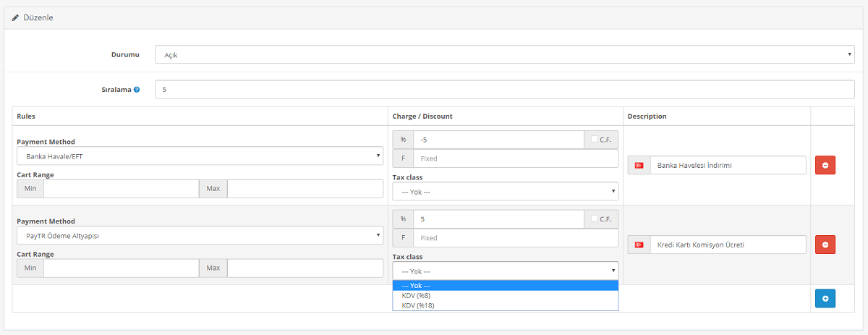Click the Düzenle panel title
This screenshot has width=868, height=335.
38,17
